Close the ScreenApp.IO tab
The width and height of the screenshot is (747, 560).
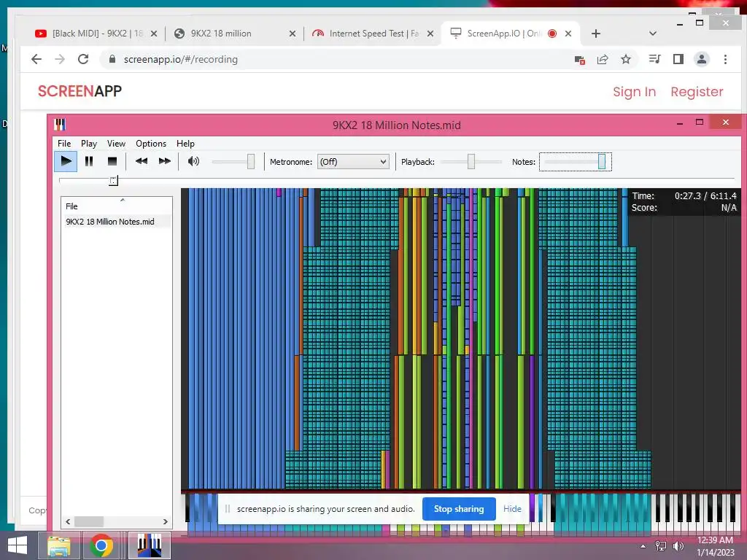click(x=568, y=34)
